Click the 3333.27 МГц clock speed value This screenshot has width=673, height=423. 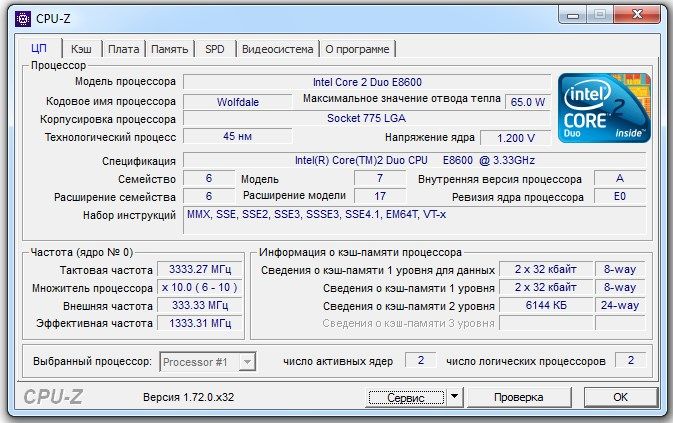coord(200,269)
